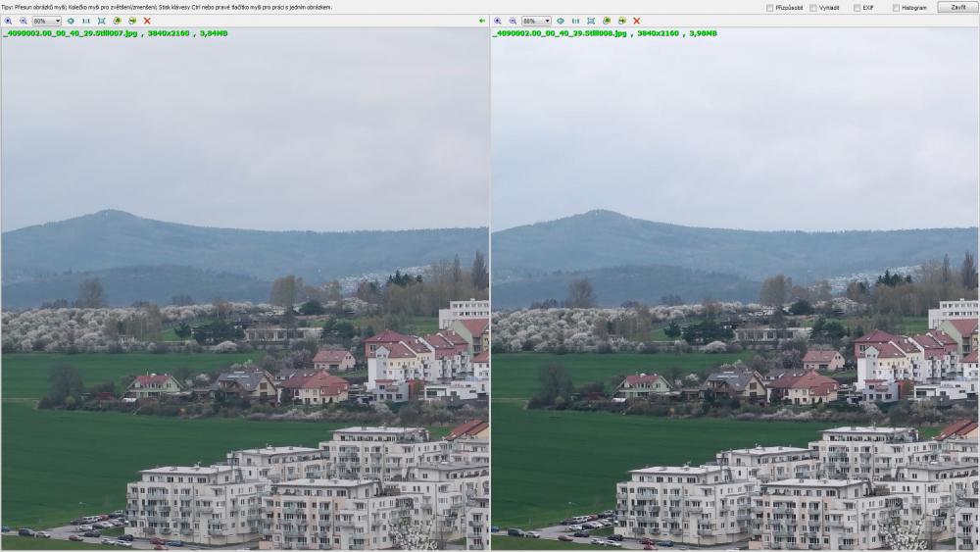Fit right image to its pane
The height and width of the screenshot is (552, 980).
coord(591,21)
